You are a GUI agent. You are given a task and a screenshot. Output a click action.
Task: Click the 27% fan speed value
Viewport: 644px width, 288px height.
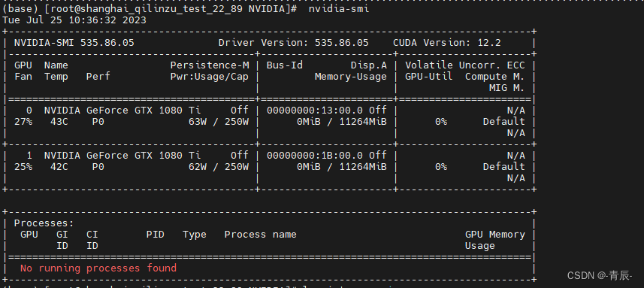click(x=23, y=122)
